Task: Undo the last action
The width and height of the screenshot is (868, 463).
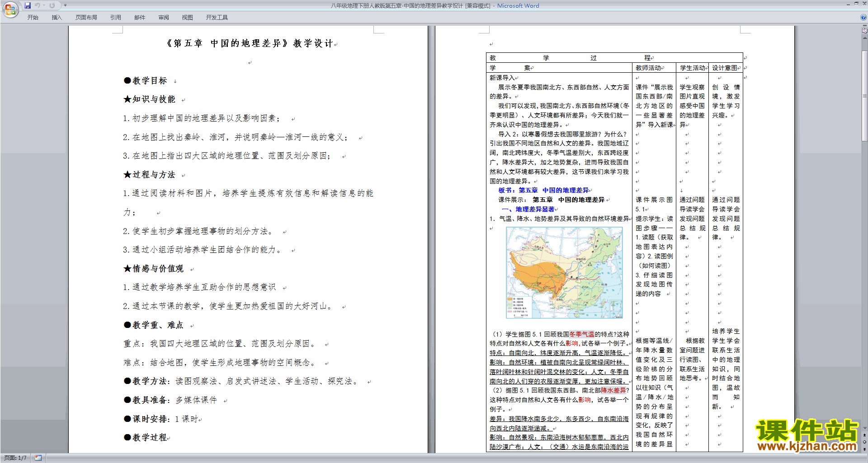Action: point(38,5)
